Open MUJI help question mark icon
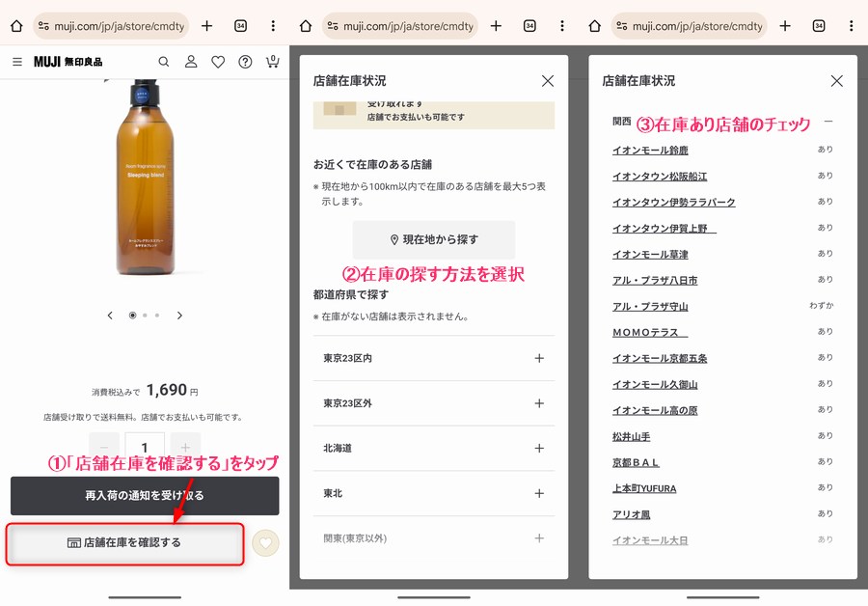868x606 pixels. [245, 62]
